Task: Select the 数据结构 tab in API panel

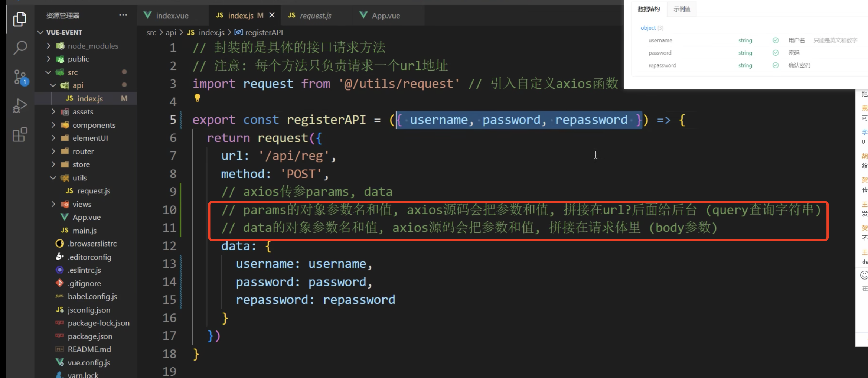Action: (648, 9)
